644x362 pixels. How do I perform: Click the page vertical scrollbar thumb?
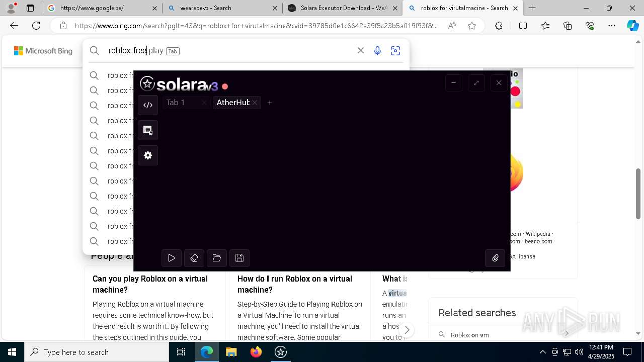(638, 194)
